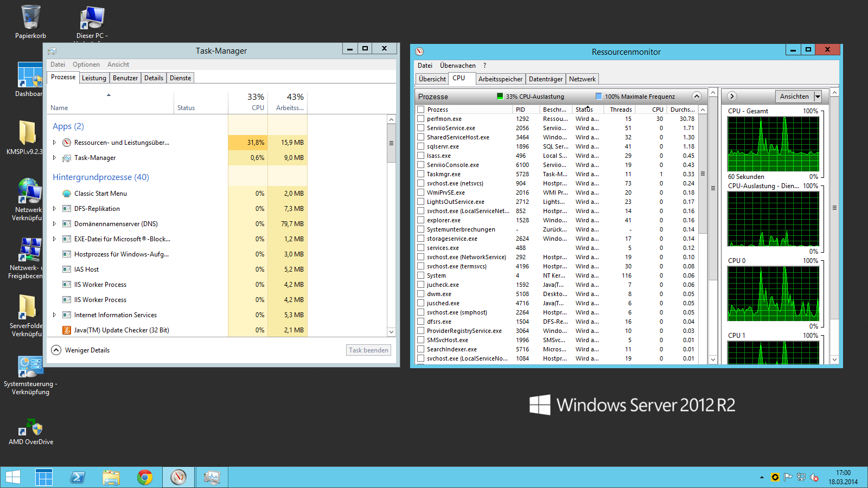This screenshot has height=488, width=868.
Task: Sort Task-Manager by CPU column
Action: (248, 101)
